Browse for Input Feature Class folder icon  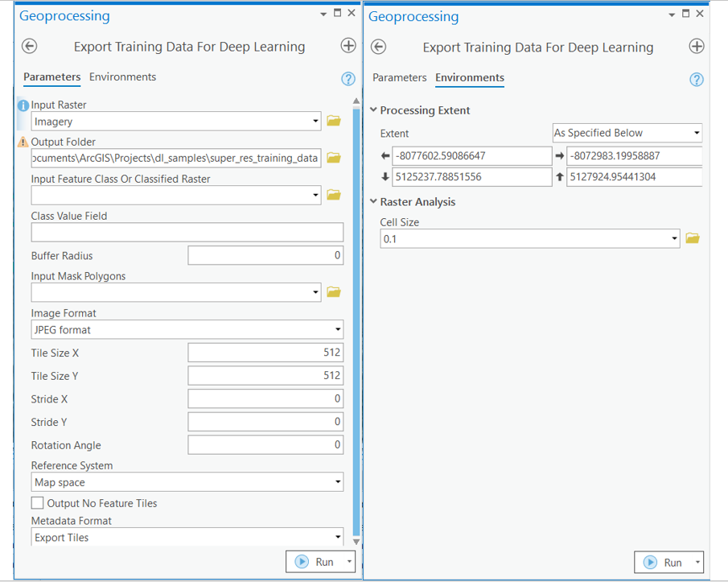(334, 195)
